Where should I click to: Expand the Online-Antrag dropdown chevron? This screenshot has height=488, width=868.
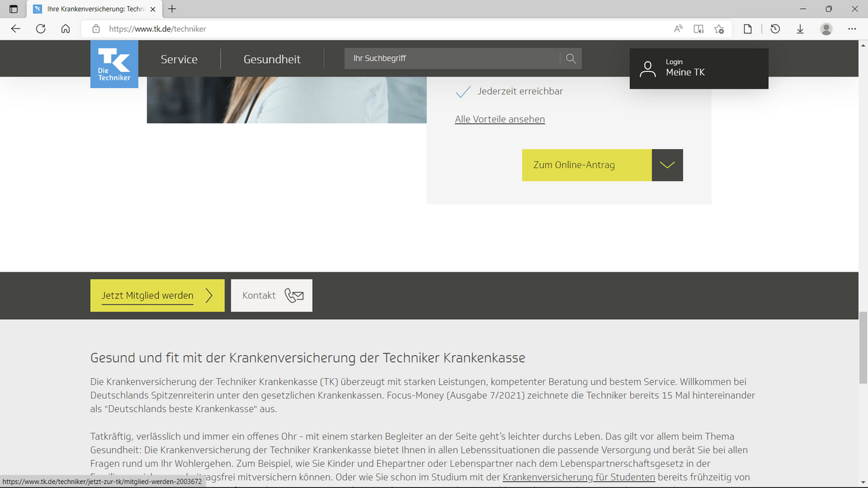667,165
